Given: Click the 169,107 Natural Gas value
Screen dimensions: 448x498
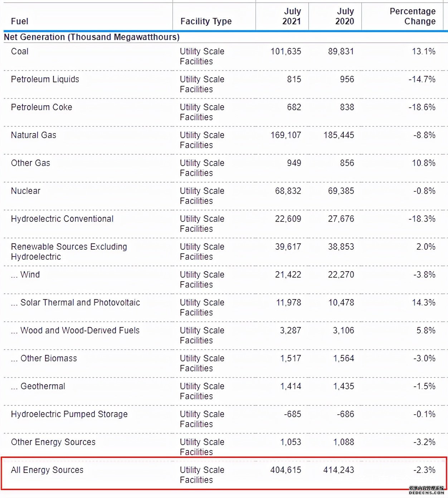Looking at the screenshot, I should click(x=286, y=135).
